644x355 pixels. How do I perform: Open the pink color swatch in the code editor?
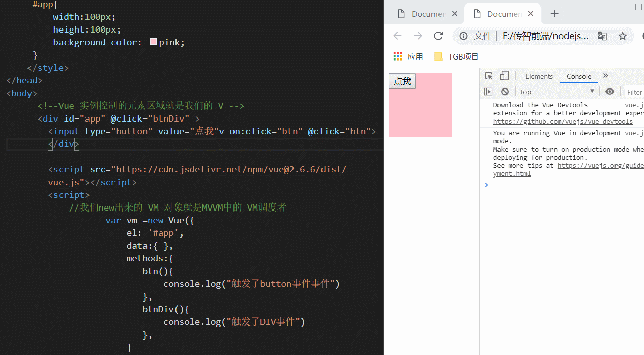(x=153, y=42)
